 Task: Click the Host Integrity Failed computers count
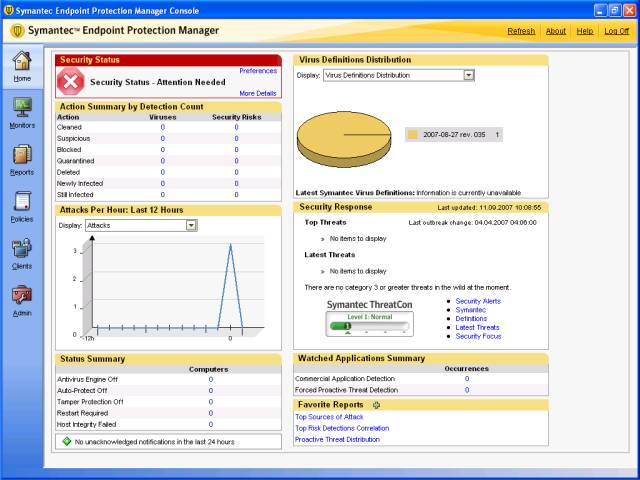(211, 424)
